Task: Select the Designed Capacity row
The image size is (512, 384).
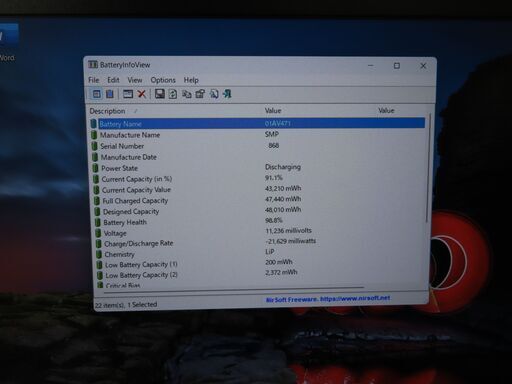Action: [260, 211]
